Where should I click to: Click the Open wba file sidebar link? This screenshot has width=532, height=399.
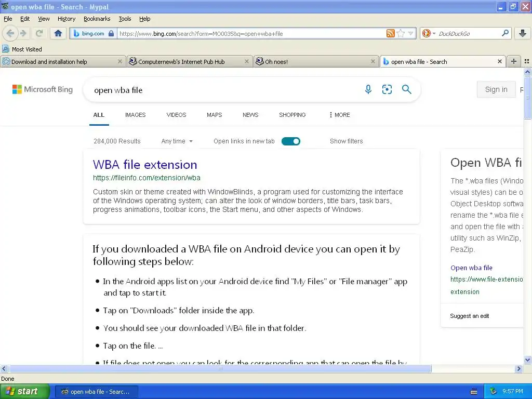(x=471, y=268)
